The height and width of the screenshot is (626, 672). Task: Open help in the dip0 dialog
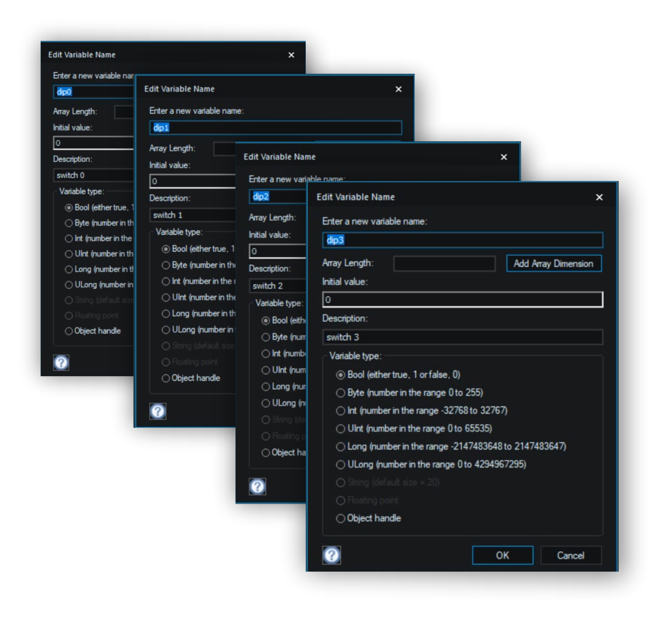(x=61, y=363)
